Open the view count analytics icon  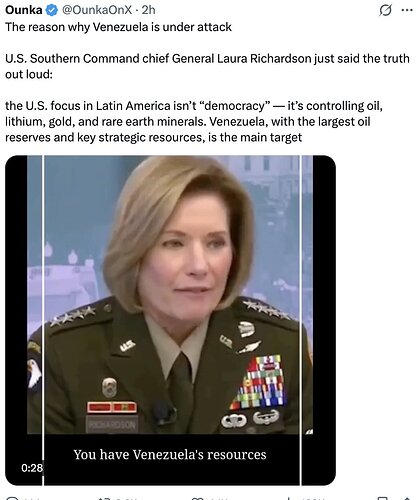tap(289, 498)
